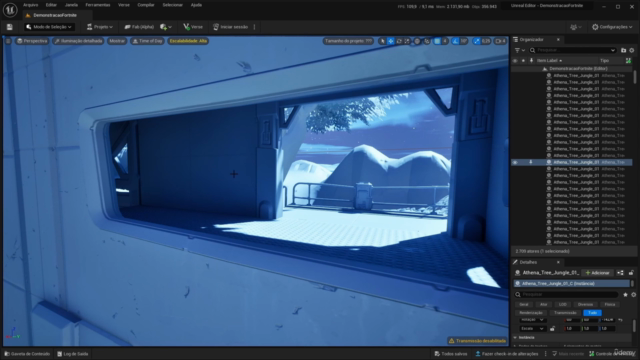Screen dimensions: 640x360
Task: Click the three-dot menu in main toolbar
Action: [x=255, y=27]
